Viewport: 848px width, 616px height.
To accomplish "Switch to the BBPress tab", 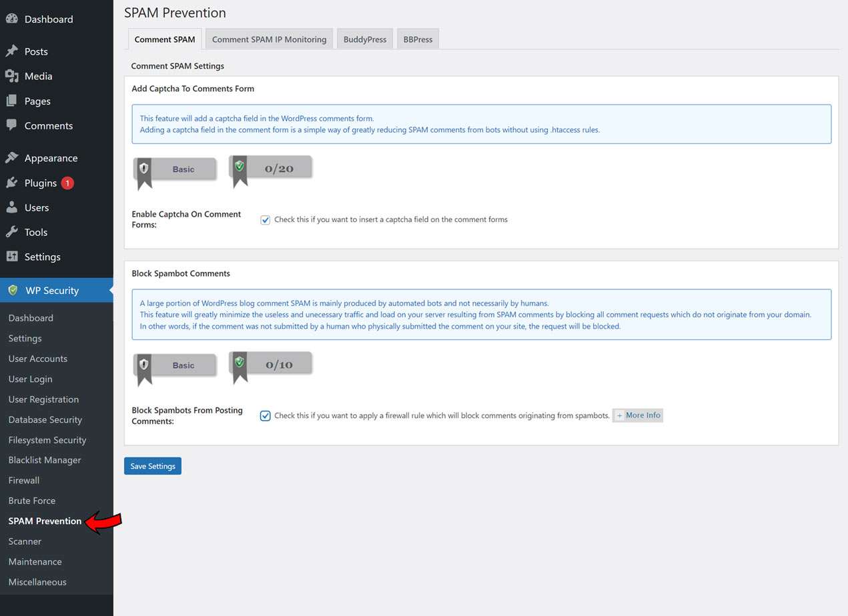I will point(418,39).
